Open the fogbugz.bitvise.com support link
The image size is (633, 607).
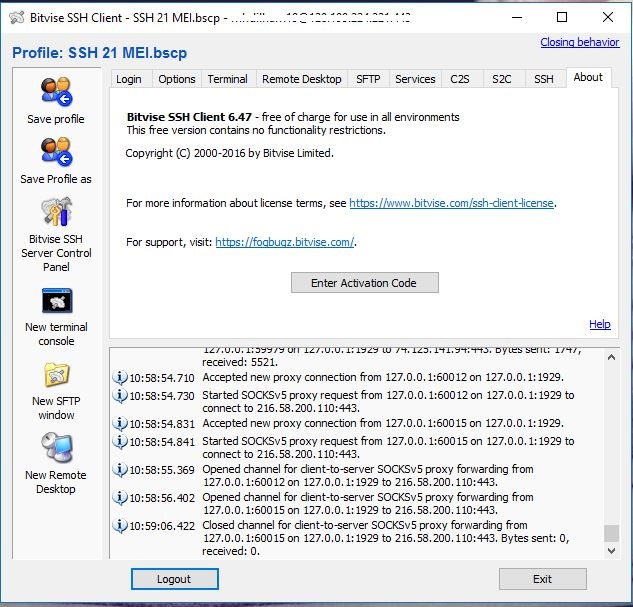point(285,242)
